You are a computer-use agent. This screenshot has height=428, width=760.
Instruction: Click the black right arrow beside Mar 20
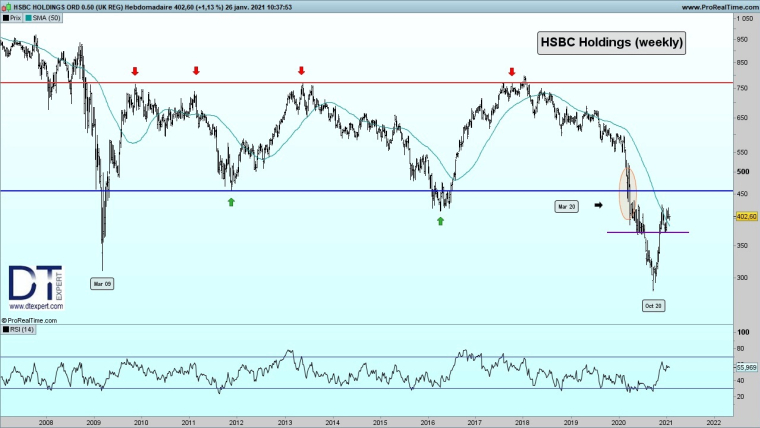(599, 205)
